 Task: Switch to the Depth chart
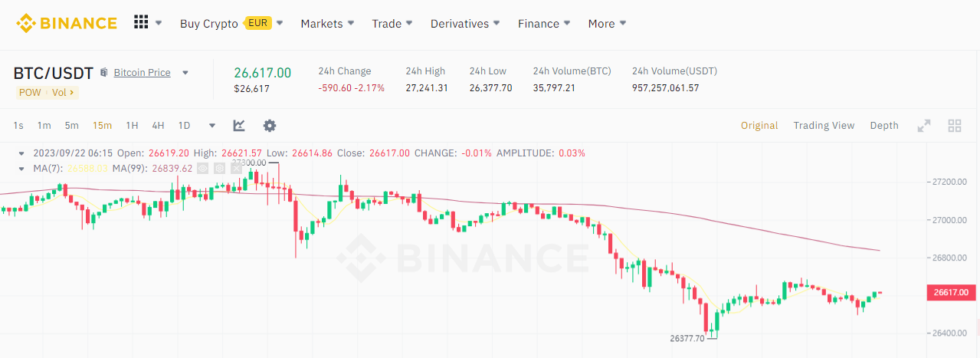point(884,126)
